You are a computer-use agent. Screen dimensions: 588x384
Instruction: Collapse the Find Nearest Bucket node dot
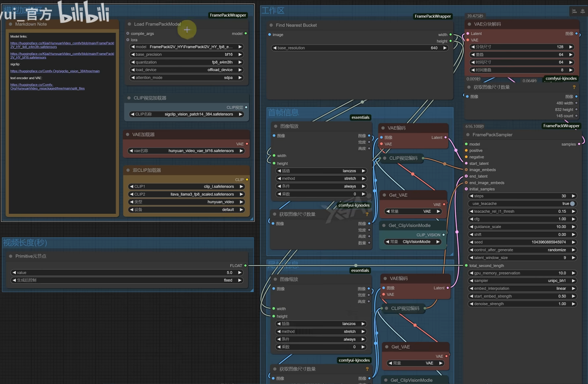[271, 25]
